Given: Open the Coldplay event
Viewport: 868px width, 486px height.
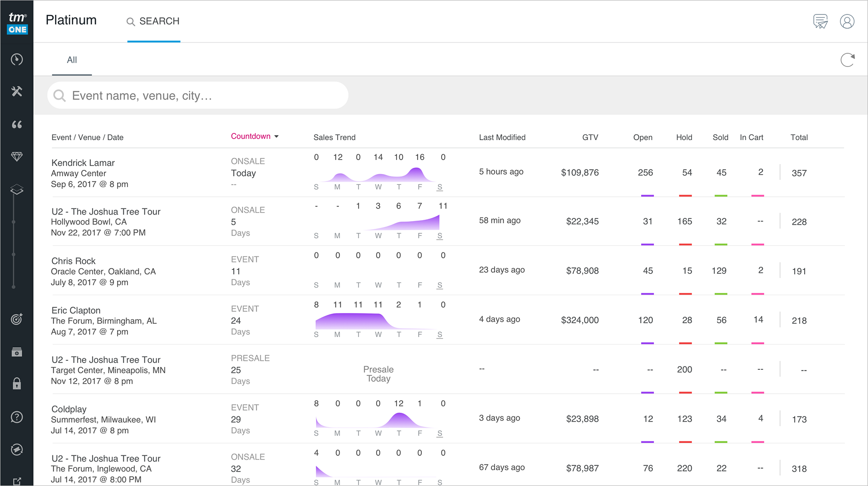Looking at the screenshot, I should click(x=69, y=409).
